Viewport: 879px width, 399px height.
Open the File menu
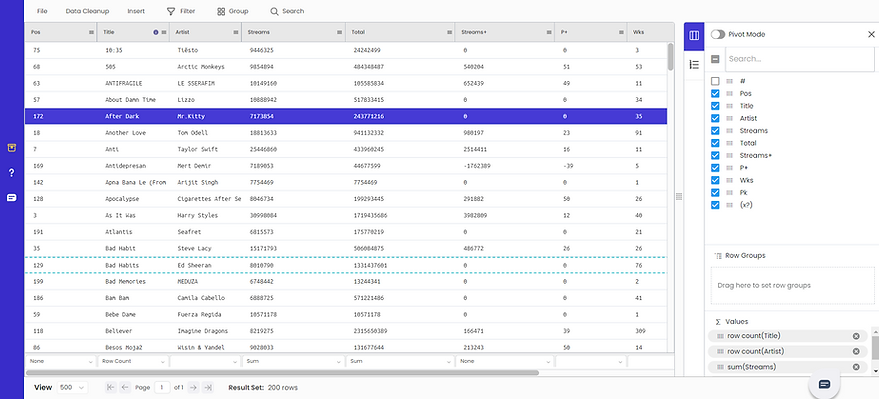42,11
